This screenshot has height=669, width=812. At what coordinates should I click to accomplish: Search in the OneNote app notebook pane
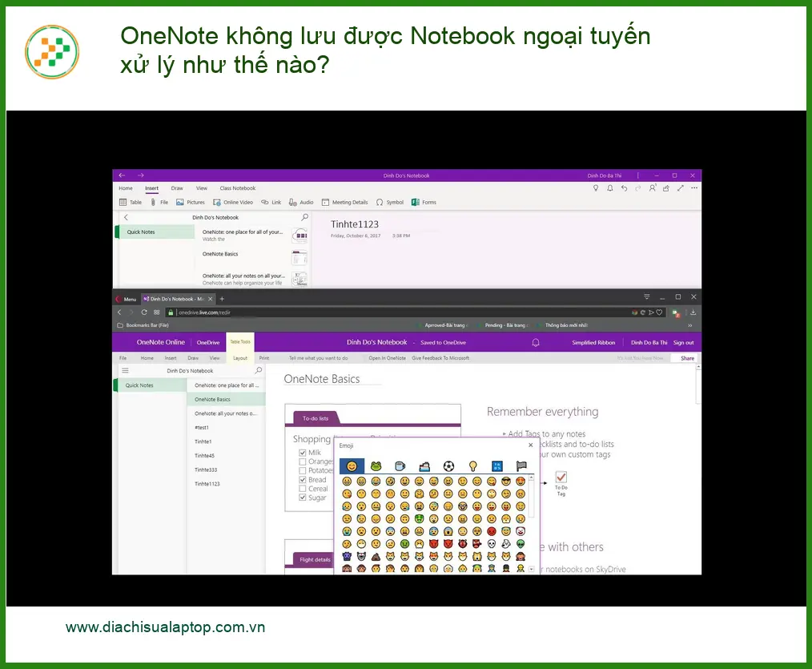(x=304, y=217)
